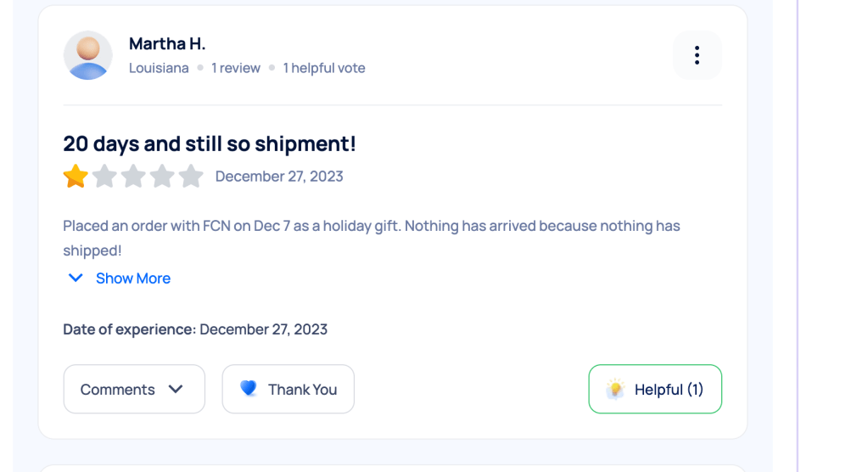Expand review with Show More chevron
Viewport: 868px width, 472px height.
click(76, 278)
